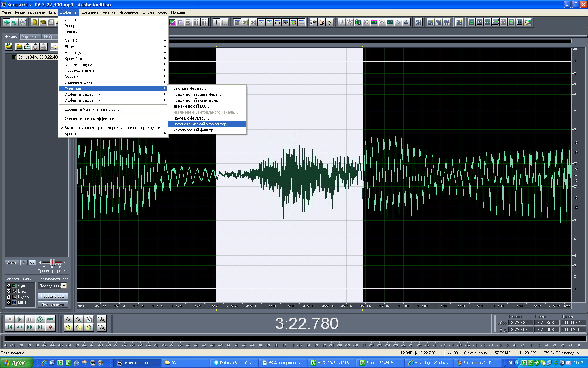588x368 pixels.
Task: Open the Сортировать по dropdown
Action: [64, 286]
